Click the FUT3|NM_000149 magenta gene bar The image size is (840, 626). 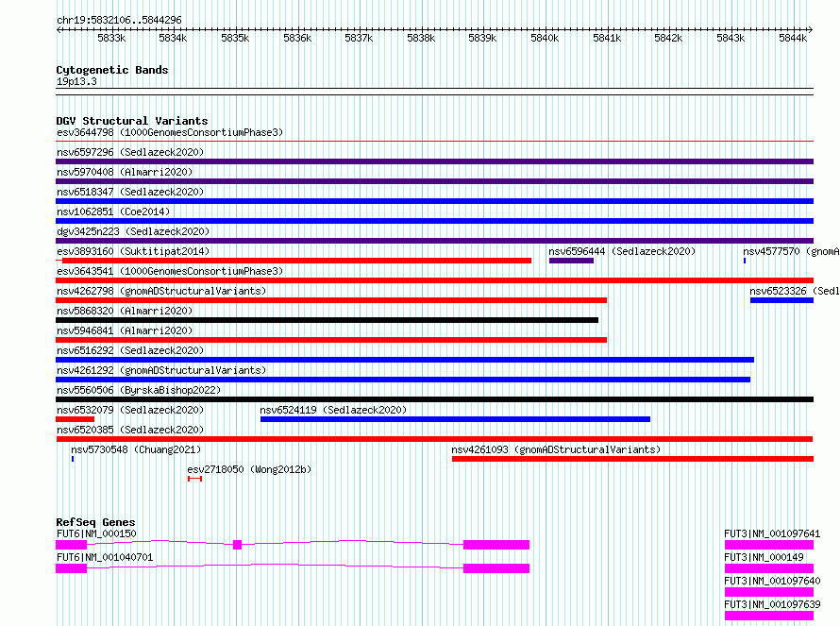769,568
